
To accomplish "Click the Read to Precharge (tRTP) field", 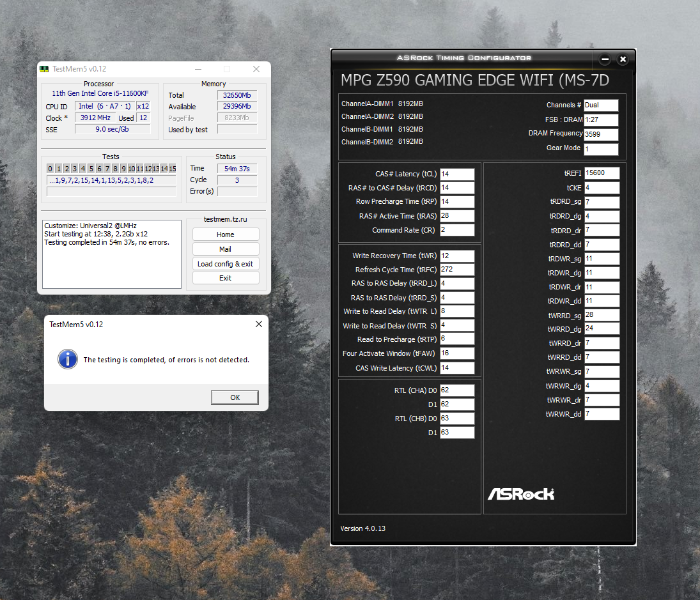I will tap(457, 339).
